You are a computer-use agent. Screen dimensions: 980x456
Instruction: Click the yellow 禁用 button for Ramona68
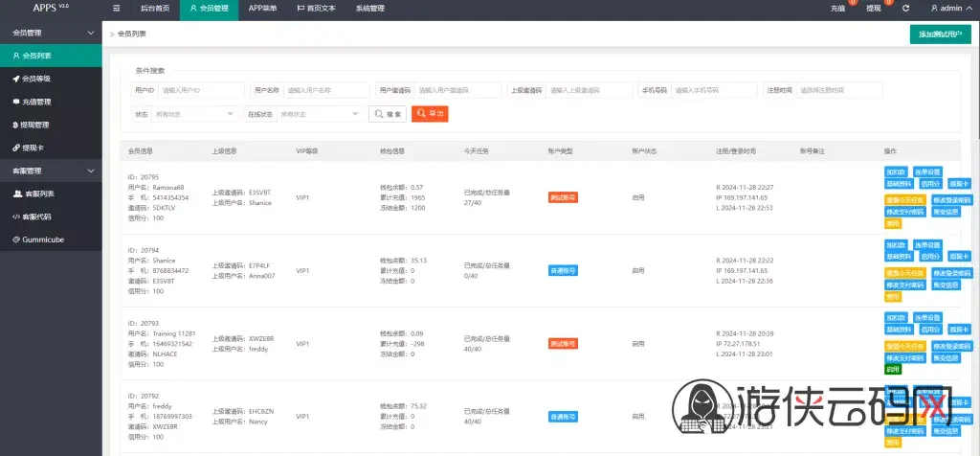(x=893, y=224)
